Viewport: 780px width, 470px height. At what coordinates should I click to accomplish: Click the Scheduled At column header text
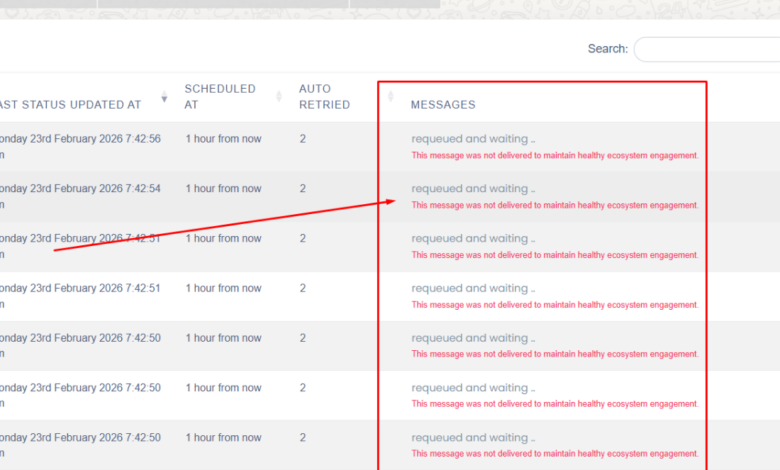coord(220,96)
